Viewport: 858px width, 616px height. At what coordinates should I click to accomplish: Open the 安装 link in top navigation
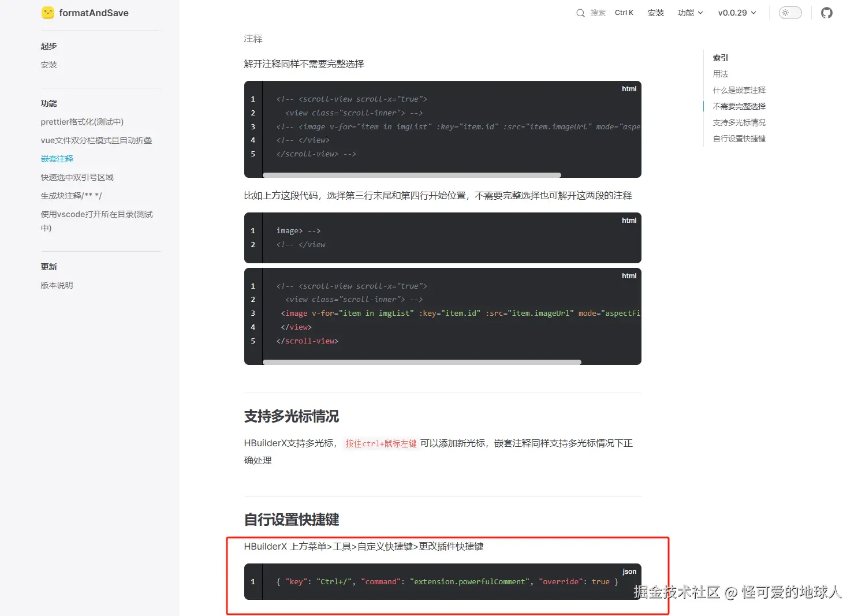point(656,13)
